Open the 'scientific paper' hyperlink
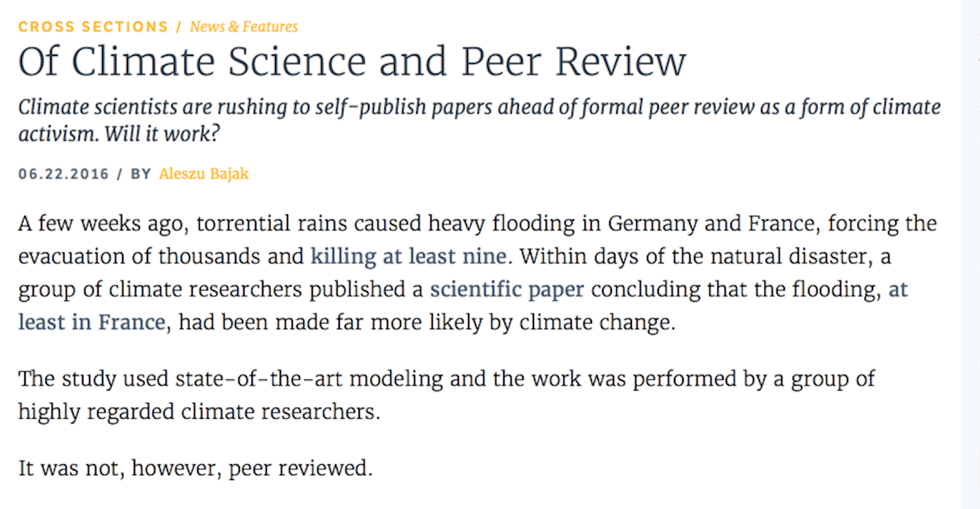Image resolution: width=980 pixels, height=509 pixels. pos(507,290)
